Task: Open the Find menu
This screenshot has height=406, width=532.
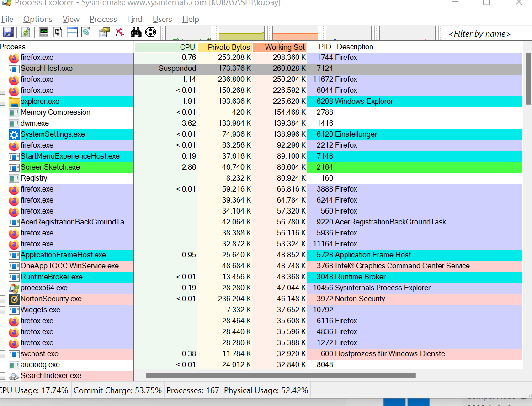Action: pos(135,19)
